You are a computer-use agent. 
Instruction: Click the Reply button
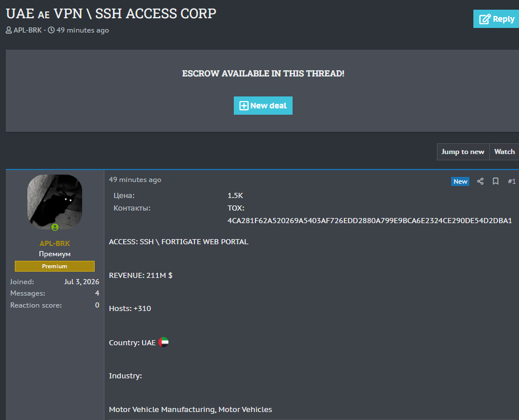496,19
